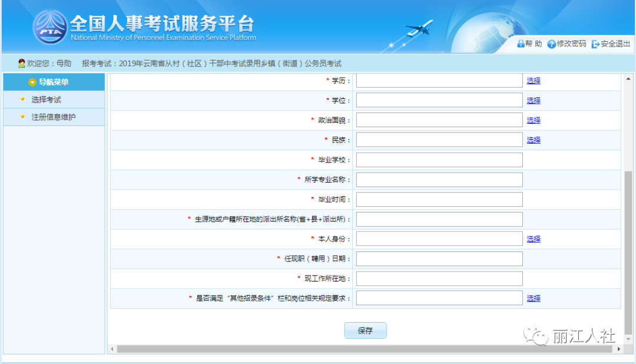Click the 所学专业名称 input field
This screenshot has height=364, width=636.
(x=439, y=180)
